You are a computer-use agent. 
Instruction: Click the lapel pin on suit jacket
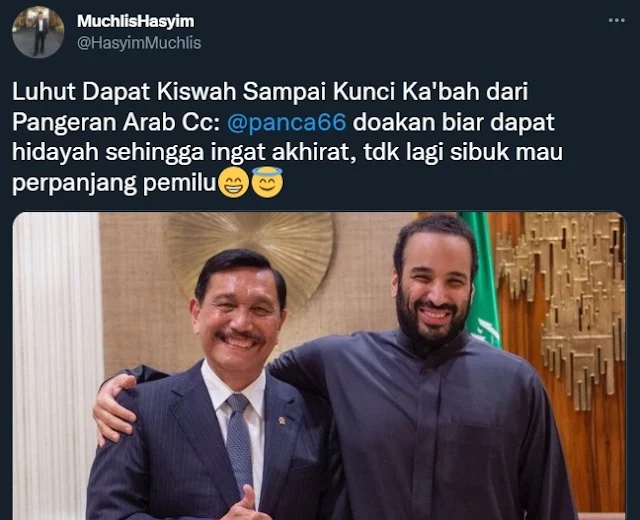(x=281, y=420)
